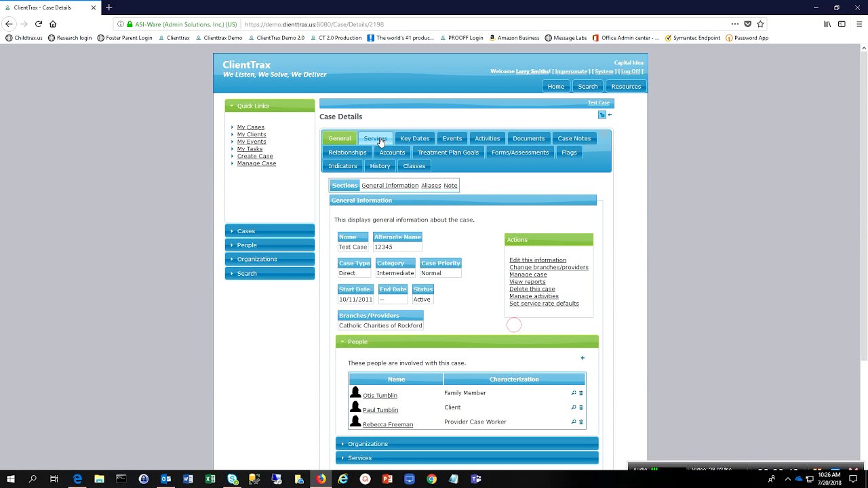868x488 pixels.
Task: Open a new browser tab
Action: coord(108,7)
